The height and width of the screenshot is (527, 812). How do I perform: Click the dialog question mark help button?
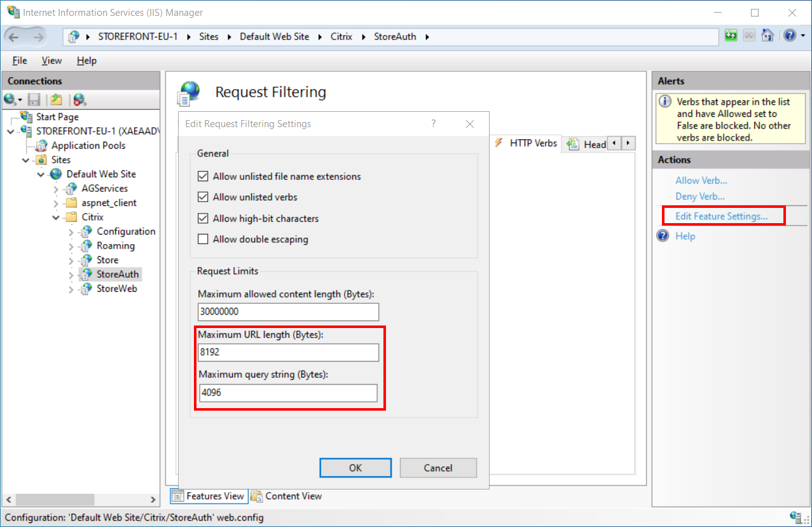tap(434, 123)
